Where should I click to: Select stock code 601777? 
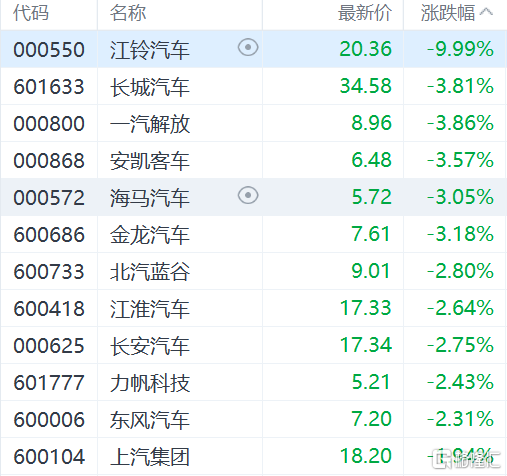(49, 383)
